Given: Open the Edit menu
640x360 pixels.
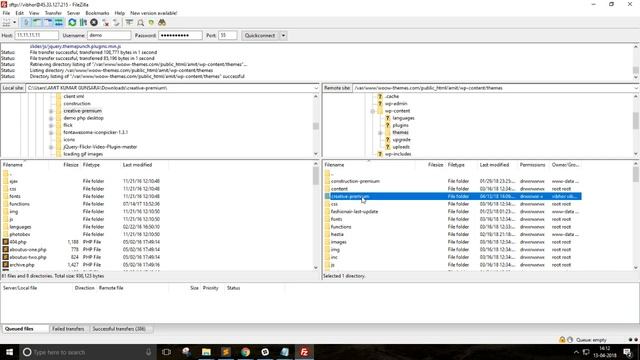Looking at the screenshot, I should (x=20, y=13).
